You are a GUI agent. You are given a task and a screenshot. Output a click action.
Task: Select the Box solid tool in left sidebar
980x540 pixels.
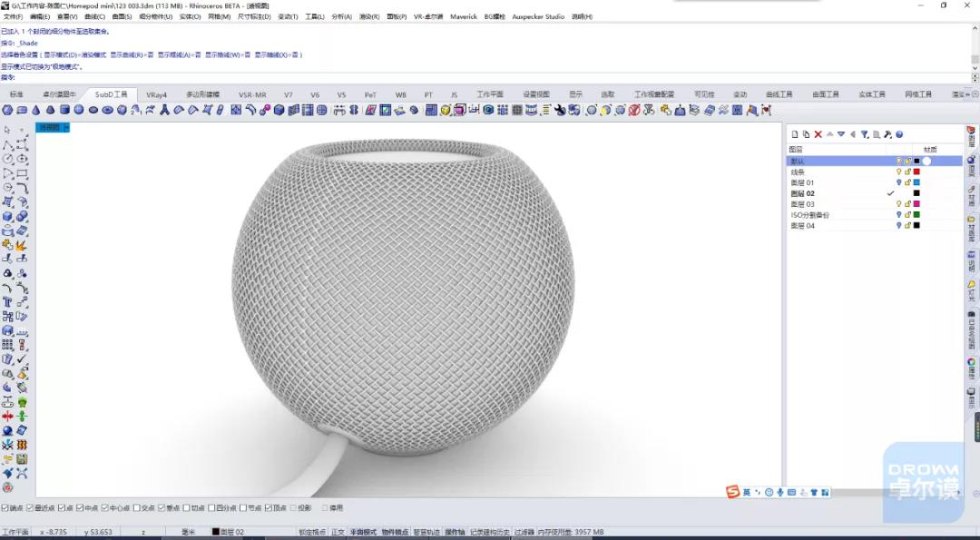click(7, 216)
